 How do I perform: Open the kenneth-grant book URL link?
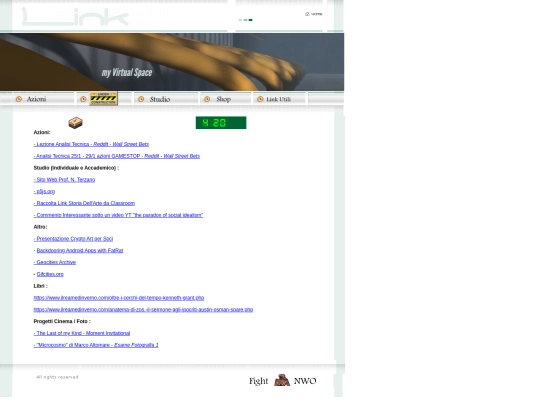[x=119, y=298]
